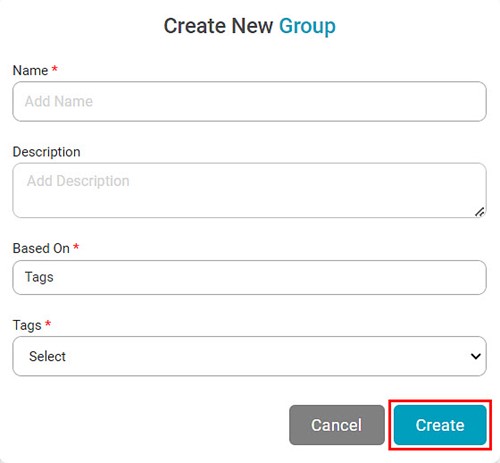Image resolution: width=500 pixels, height=463 pixels.
Task: Open the Tags Select dropdown
Action: (249, 356)
